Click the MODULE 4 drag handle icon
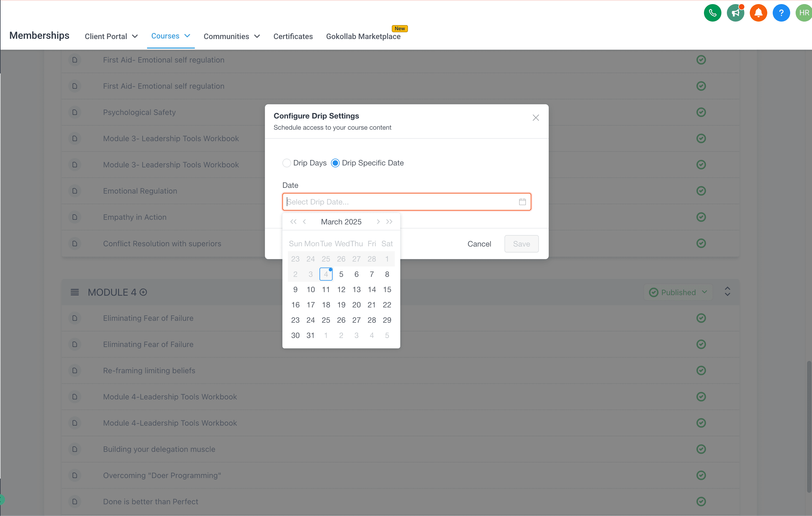This screenshot has height=516, width=812. (x=74, y=292)
